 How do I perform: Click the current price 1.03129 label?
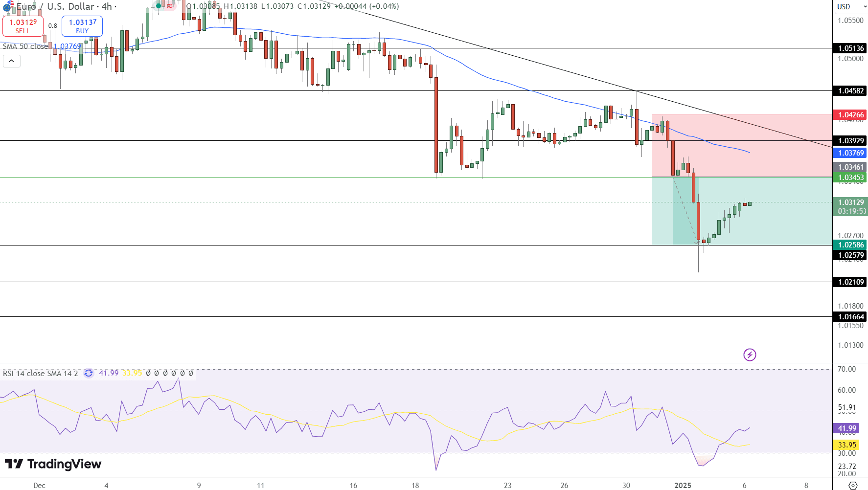pos(850,202)
